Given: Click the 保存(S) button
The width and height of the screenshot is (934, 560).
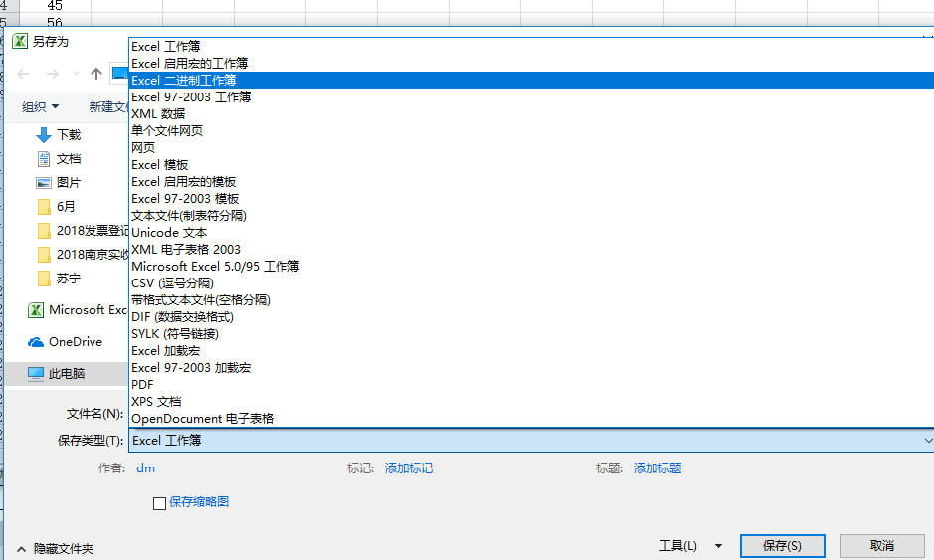Looking at the screenshot, I should pyautogui.click(x=782, y=546).
